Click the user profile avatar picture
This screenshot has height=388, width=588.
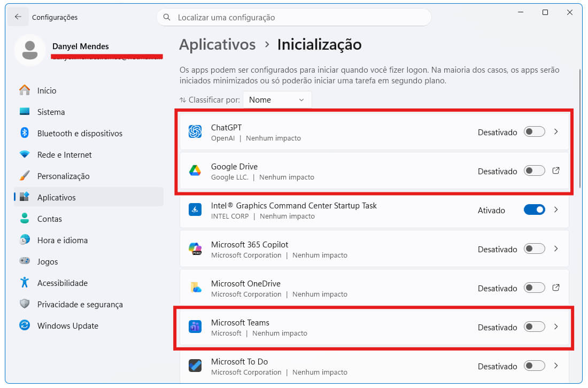30,50
